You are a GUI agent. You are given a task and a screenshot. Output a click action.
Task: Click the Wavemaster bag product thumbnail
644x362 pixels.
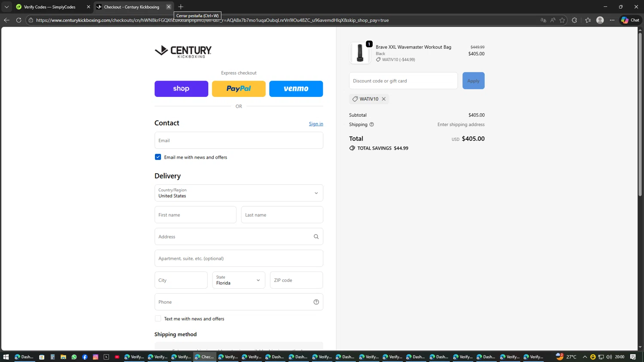[x=360, y=53]
